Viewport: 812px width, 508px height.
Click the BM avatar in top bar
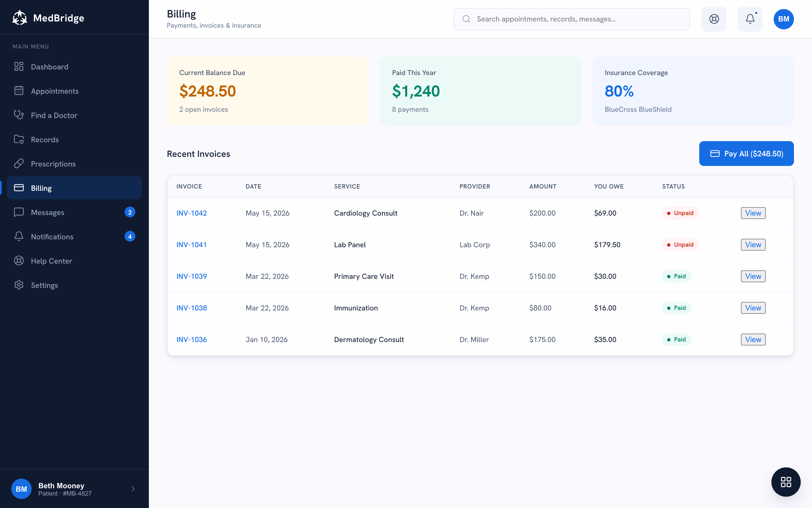coord(783,19)
